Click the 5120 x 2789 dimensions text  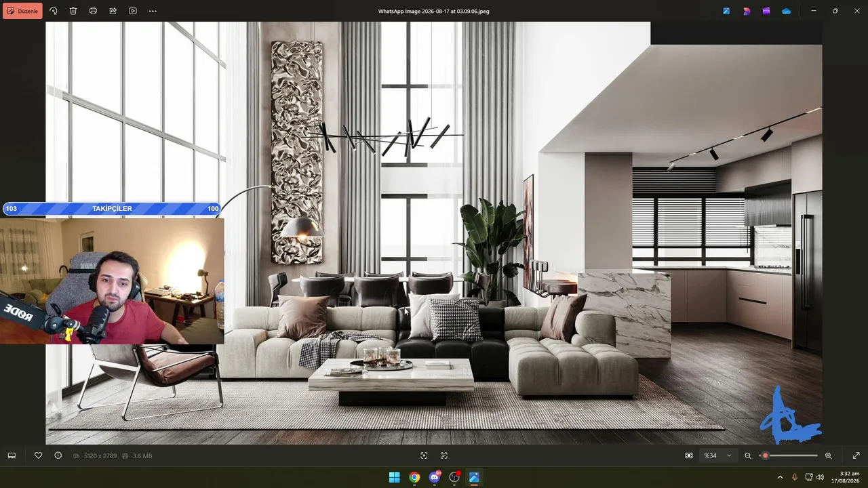pyautogui.click(x=100, y=456)
